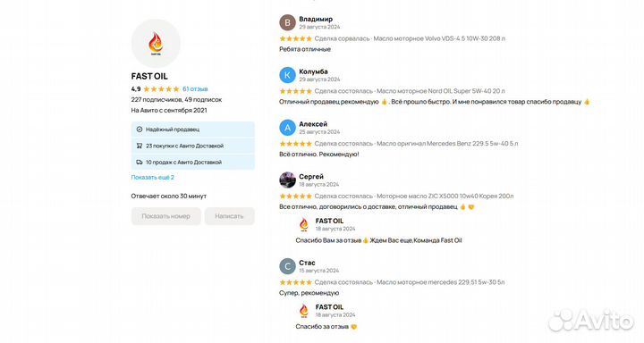Open Стас's gray C avatar

coord(287,266)
